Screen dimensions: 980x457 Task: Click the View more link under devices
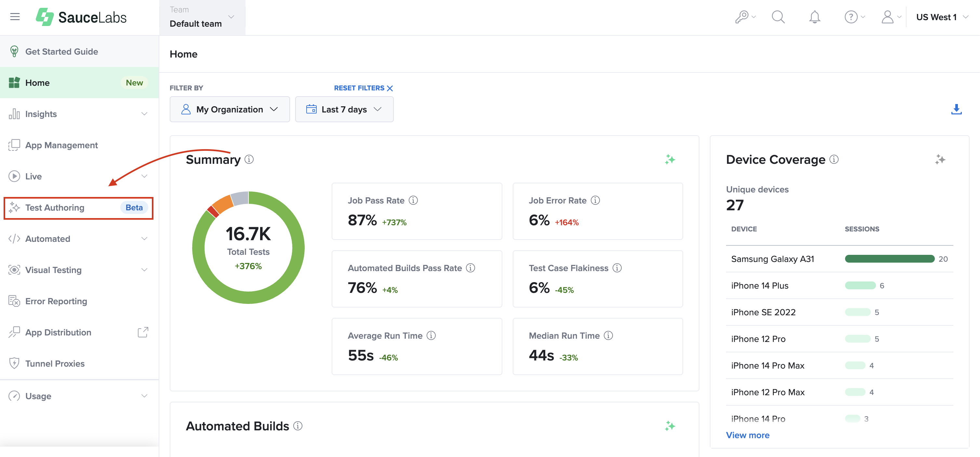[747, 435]
